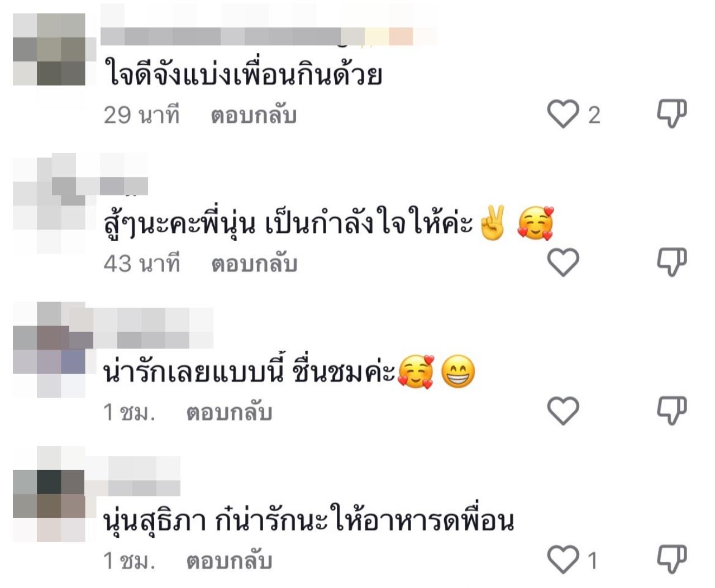The width and height of the screenshot is (715, 588).
Task: Open the first commenter's blurred username
Action: click(268, 36)
